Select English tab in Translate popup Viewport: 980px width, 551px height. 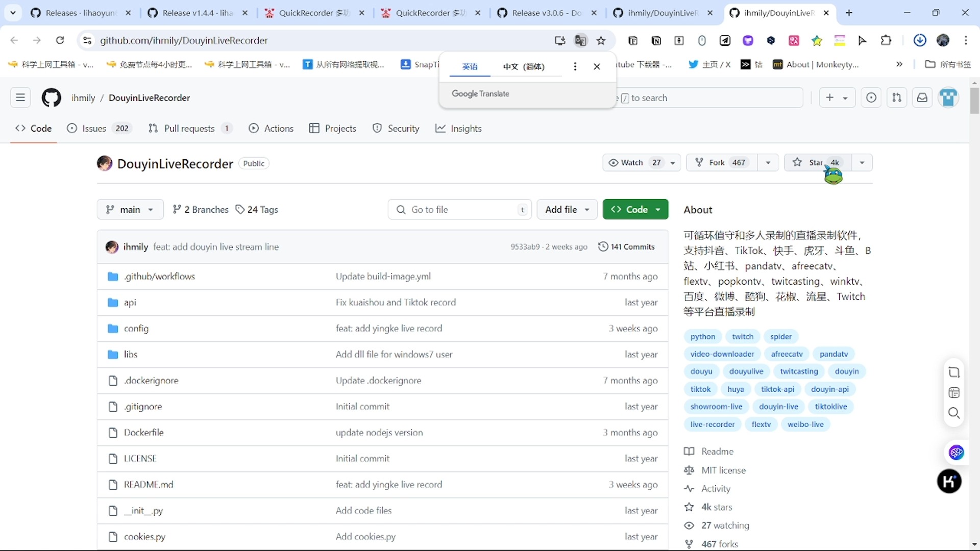click(x=470, y=66)
